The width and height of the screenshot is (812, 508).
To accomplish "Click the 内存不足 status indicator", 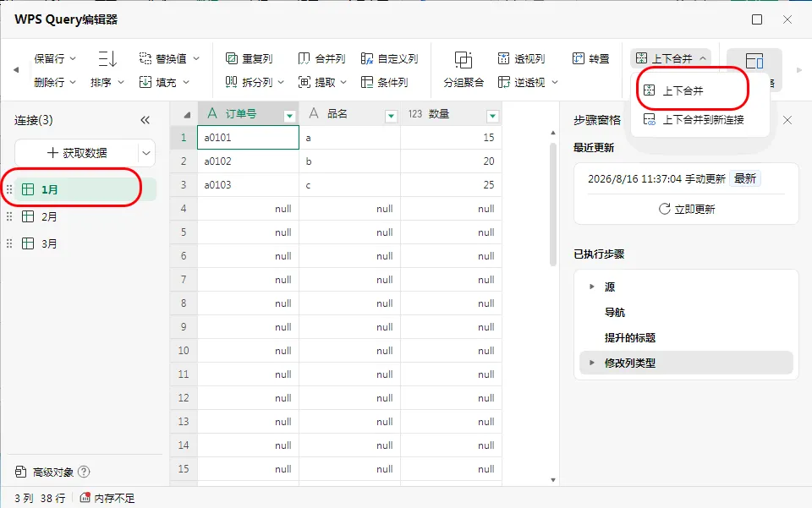I will [107, 498].
